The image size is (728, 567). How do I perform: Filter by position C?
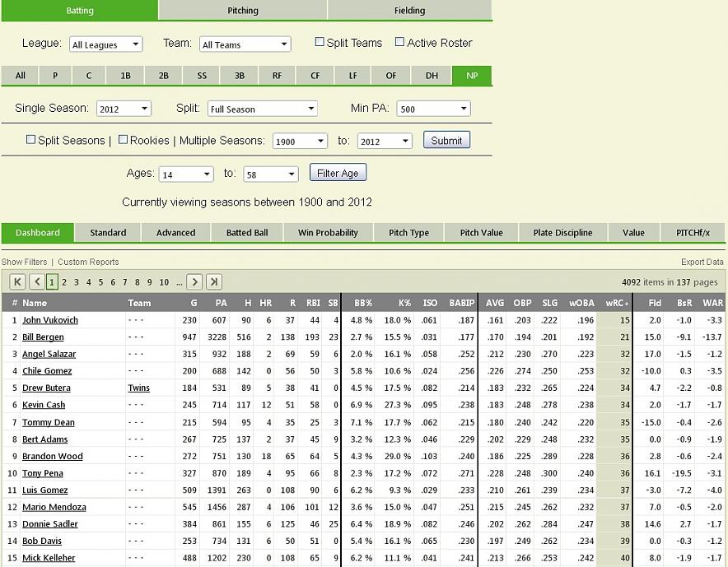(x=89, y=75)
